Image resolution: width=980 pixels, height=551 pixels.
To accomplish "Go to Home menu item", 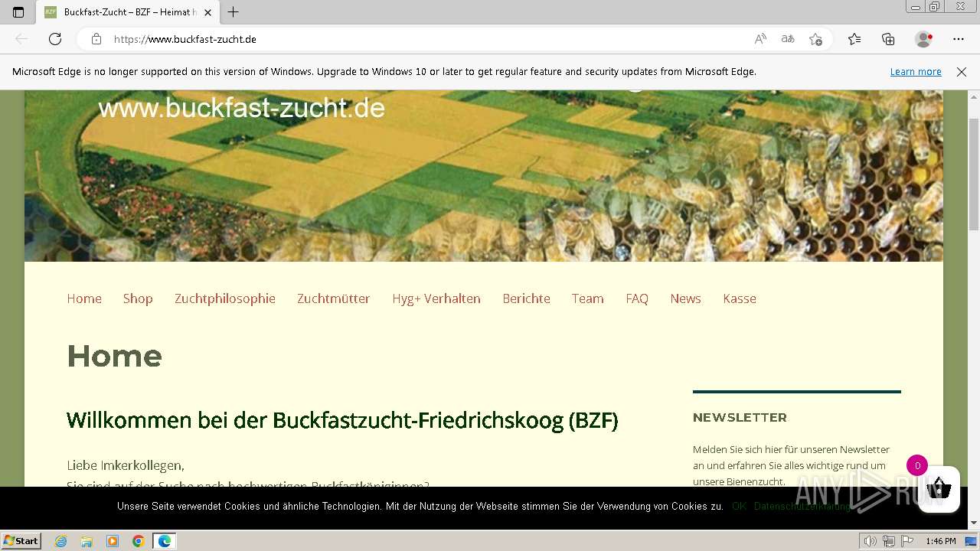I will click(x=84, y=298).
